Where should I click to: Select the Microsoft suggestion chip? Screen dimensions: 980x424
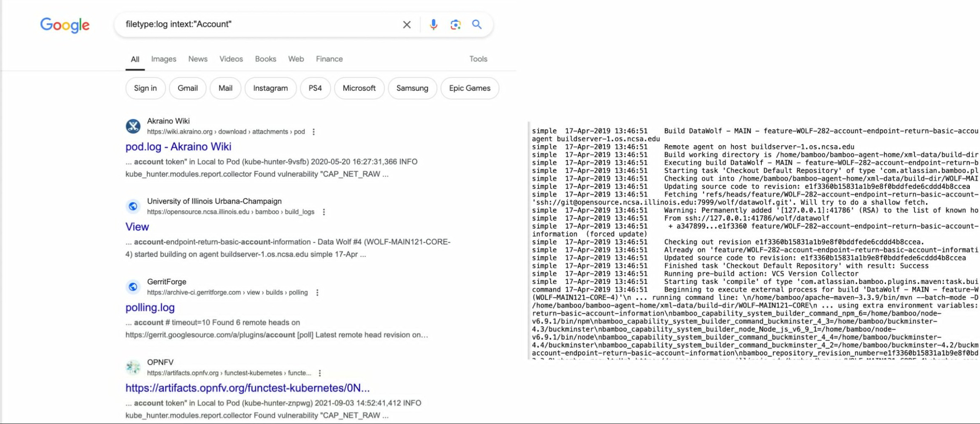coord(359,88)
